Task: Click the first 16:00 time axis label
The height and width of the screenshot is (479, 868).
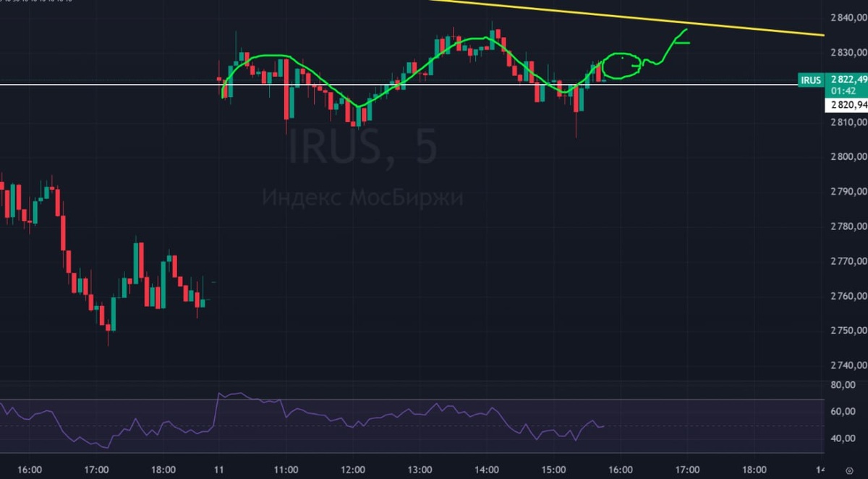Action: point(30,470)
